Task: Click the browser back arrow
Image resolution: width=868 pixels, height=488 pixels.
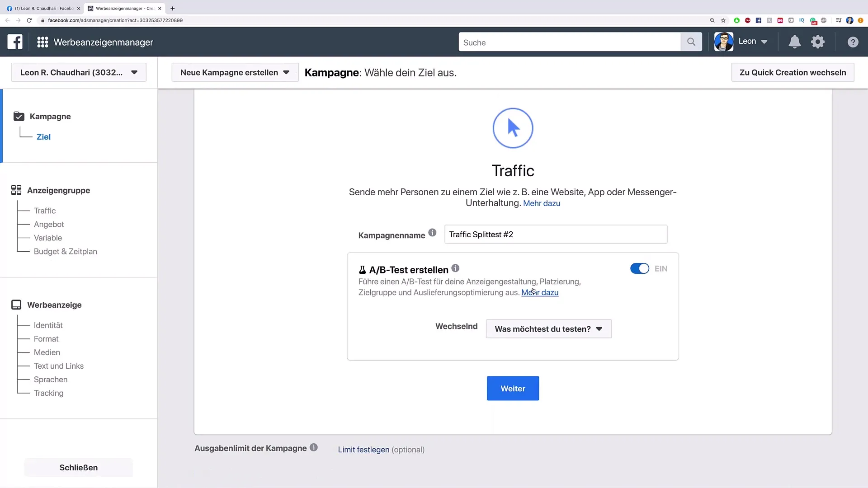Action: tap(7, 20)
